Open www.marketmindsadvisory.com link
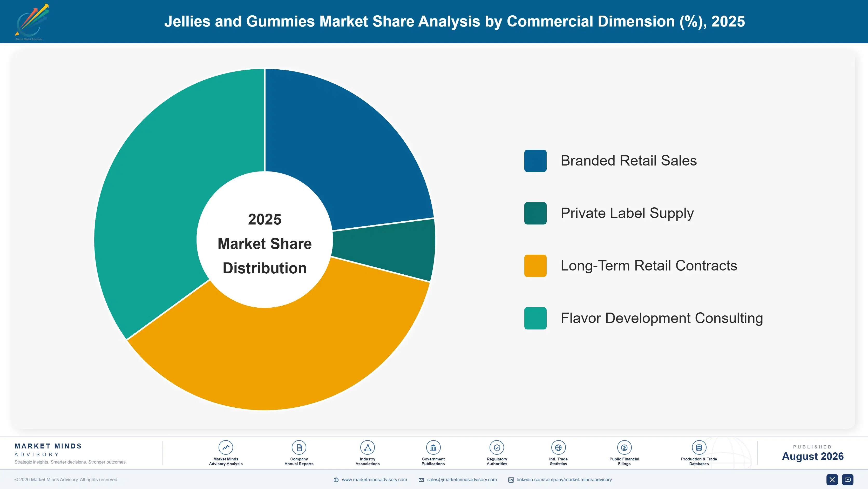 pyautogui.click(x=374, y=480)
